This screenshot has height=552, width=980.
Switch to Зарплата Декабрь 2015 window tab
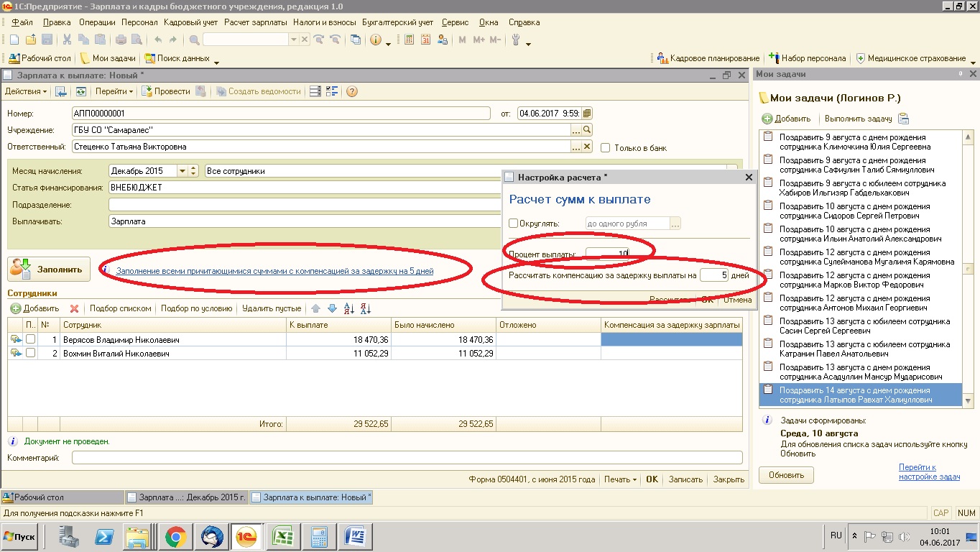(185, 497)
